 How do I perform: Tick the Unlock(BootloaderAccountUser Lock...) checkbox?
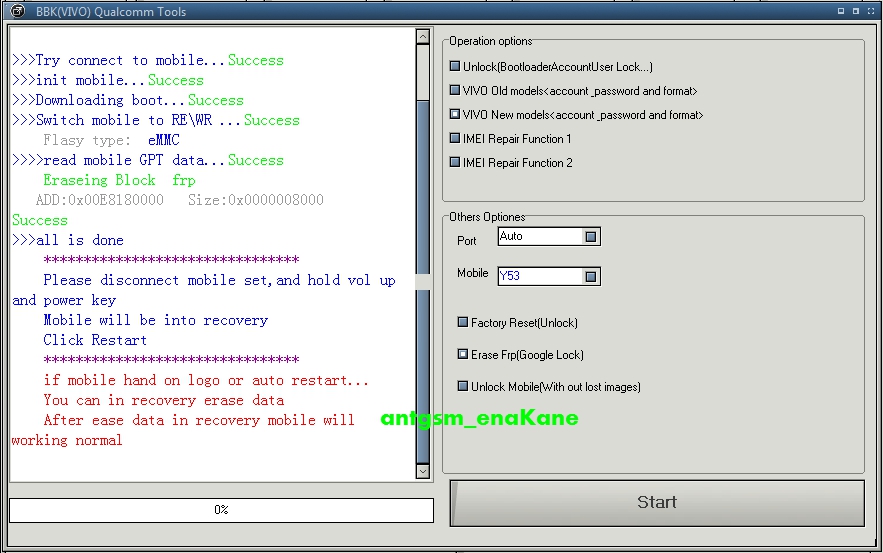tap(455, 66)
